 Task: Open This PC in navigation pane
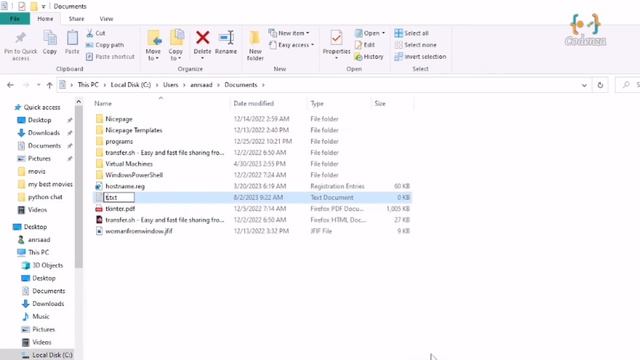click(38, 252)
